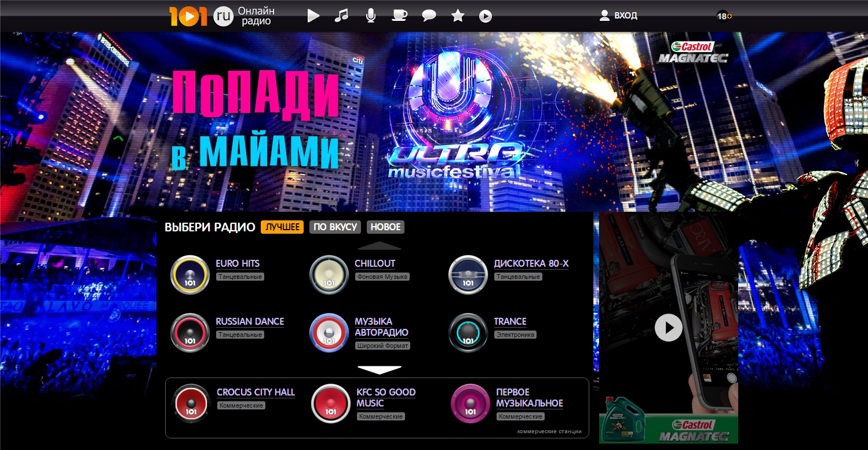
Task: Click the user silhouette icon next to ВХОД
Action: pyautogui.click(x=605, y=16)
